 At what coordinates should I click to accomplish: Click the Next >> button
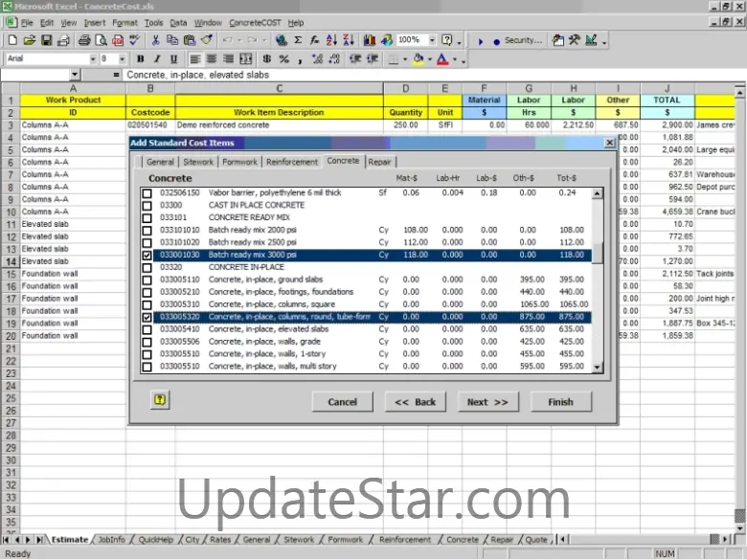[x=487, y=402]
